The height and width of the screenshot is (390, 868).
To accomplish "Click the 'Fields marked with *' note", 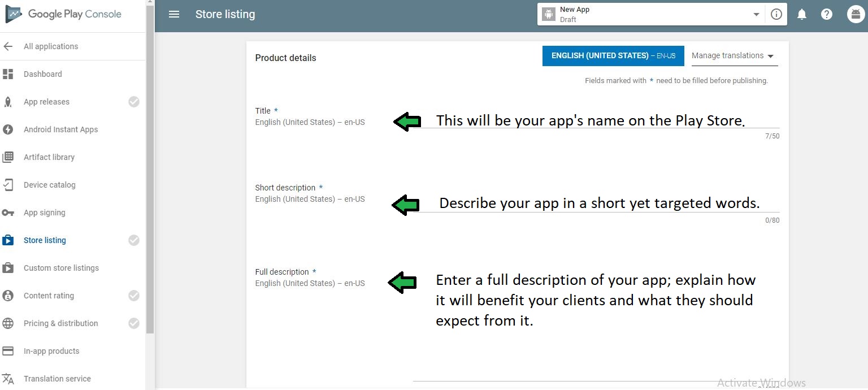I will [676, 81].
